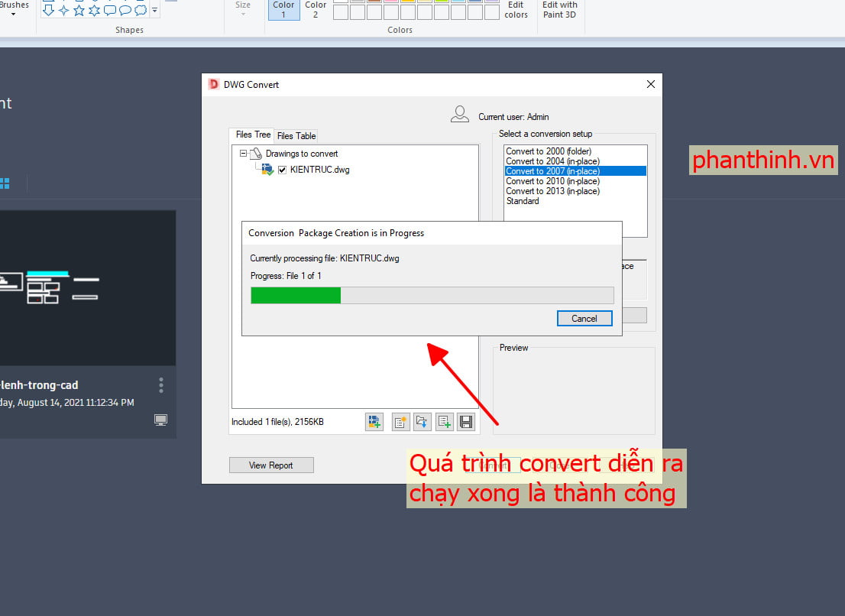Click the red DWG Convert title bar icon
Screen dimensions: 845x616
(214, 84)
